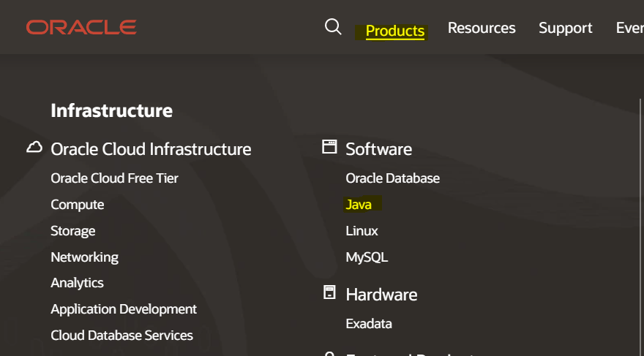This screenshot has height=356, width=644.
Task: Open Oracle Database link
Action: pyautogui.click(x=393, y=178)
